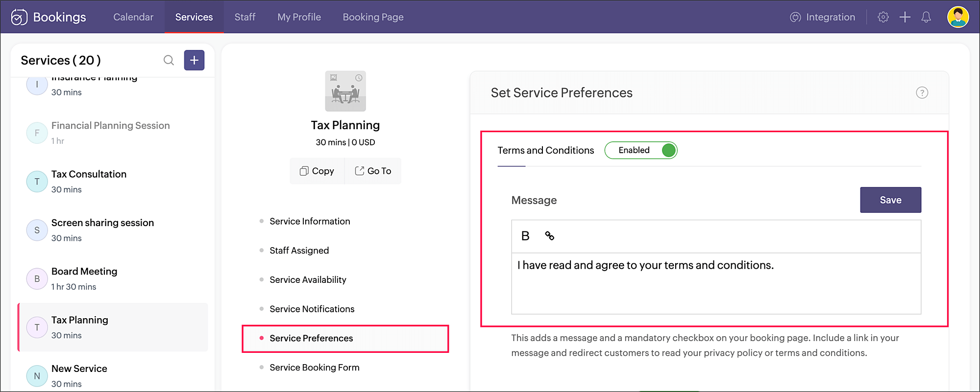Click the Bookings app name
The image size is (980, 392).
[60, 17]
